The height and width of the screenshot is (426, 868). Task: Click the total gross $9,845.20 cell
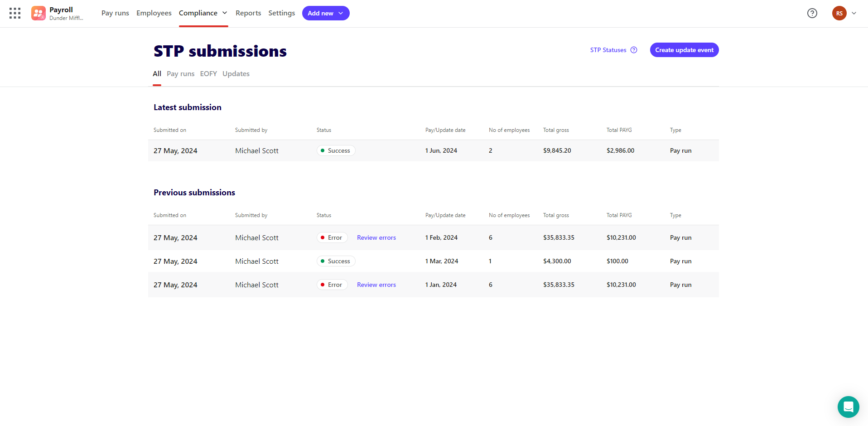click(x=557, y=150)
